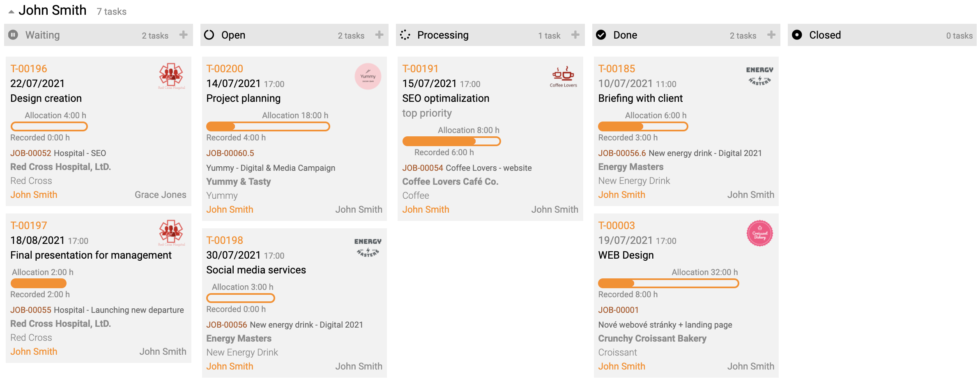980x381 pixels.
Task: Select the Closed column header
Action: click(x=882, y=35)
